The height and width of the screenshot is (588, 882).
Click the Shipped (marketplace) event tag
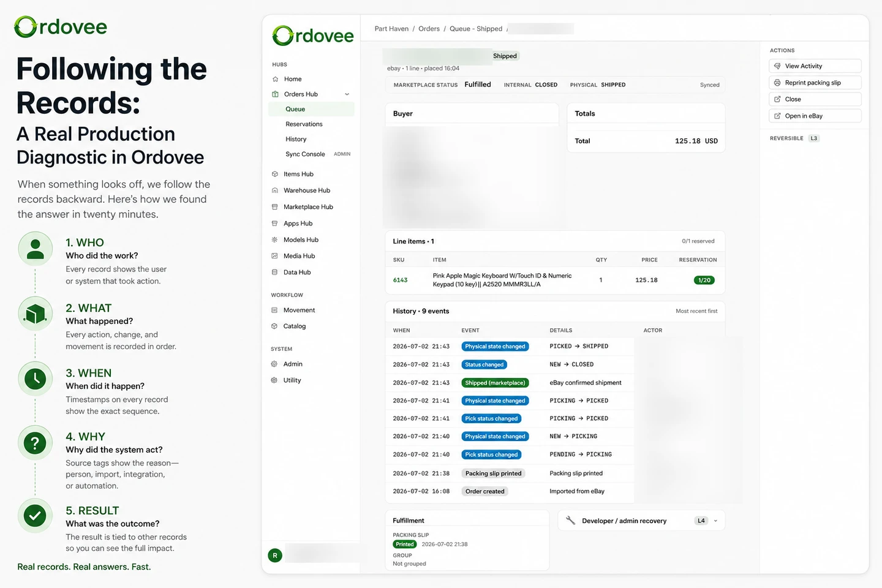(495, 383)
